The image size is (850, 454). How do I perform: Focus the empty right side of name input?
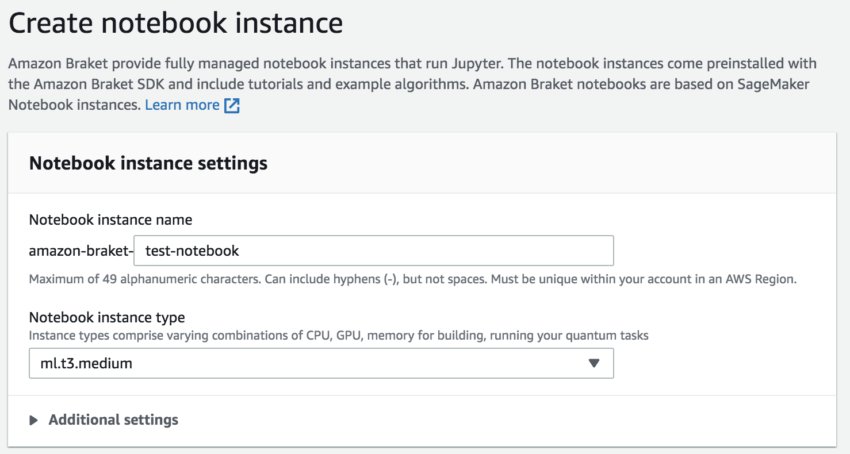pyautogui.click(x=488, y=251)
